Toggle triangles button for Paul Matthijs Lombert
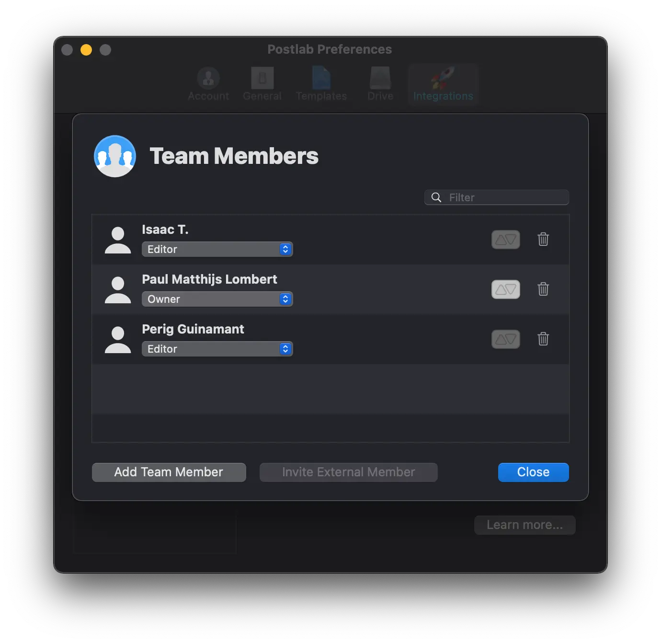The width and height of the screenshot is (661, 644). pos(505,289)
